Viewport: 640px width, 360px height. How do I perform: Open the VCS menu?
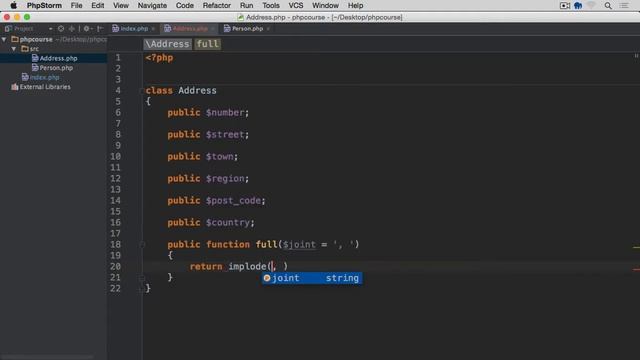pos(296,6)
